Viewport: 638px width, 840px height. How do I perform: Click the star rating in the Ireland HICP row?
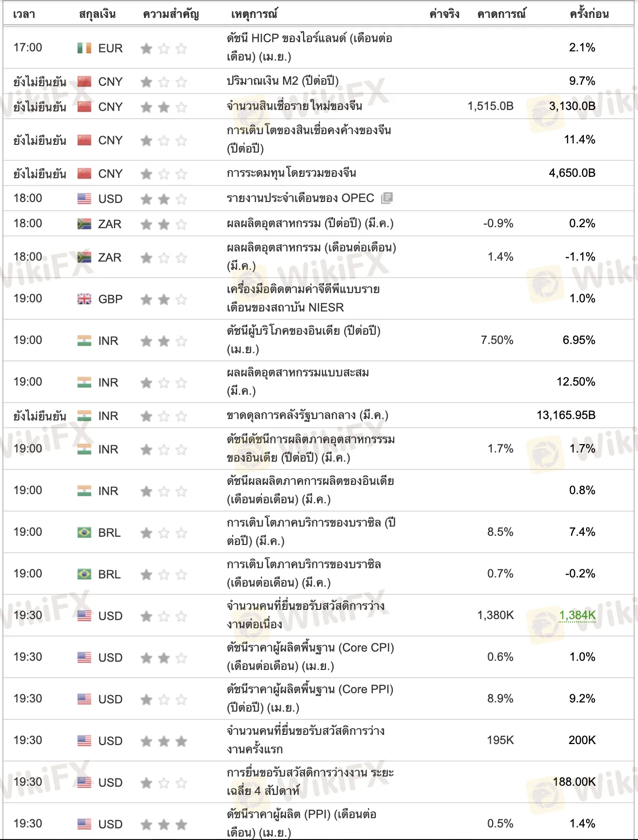tap(163, 48)
